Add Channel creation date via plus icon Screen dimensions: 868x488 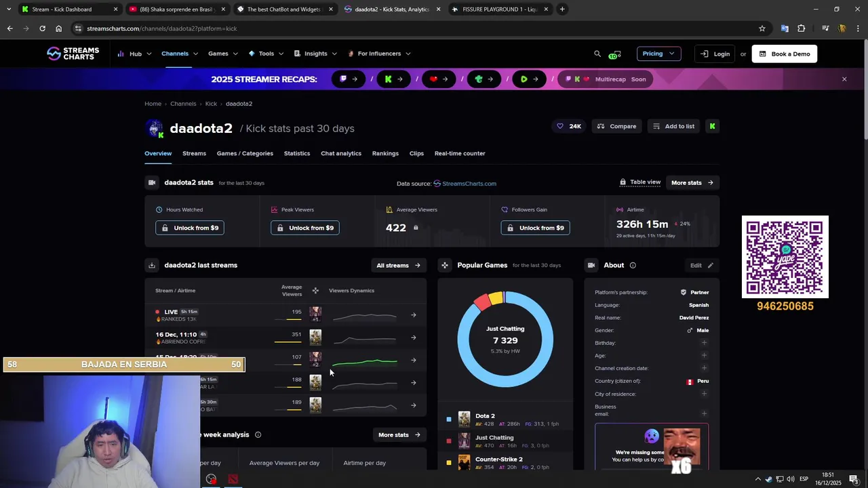tap(704, 368)
